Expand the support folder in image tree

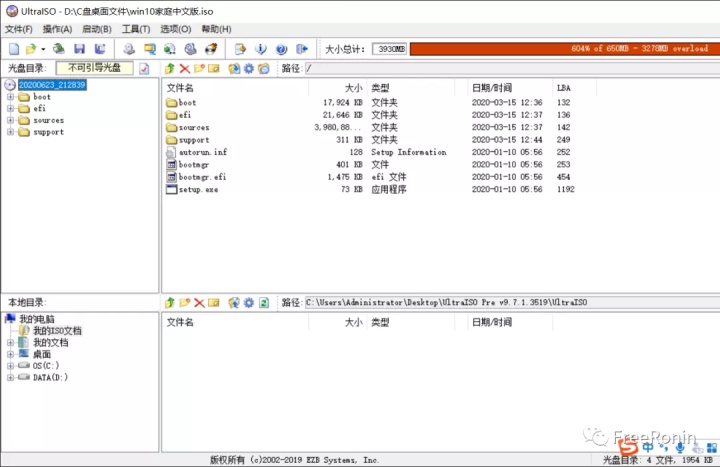(x=10, y=132)
